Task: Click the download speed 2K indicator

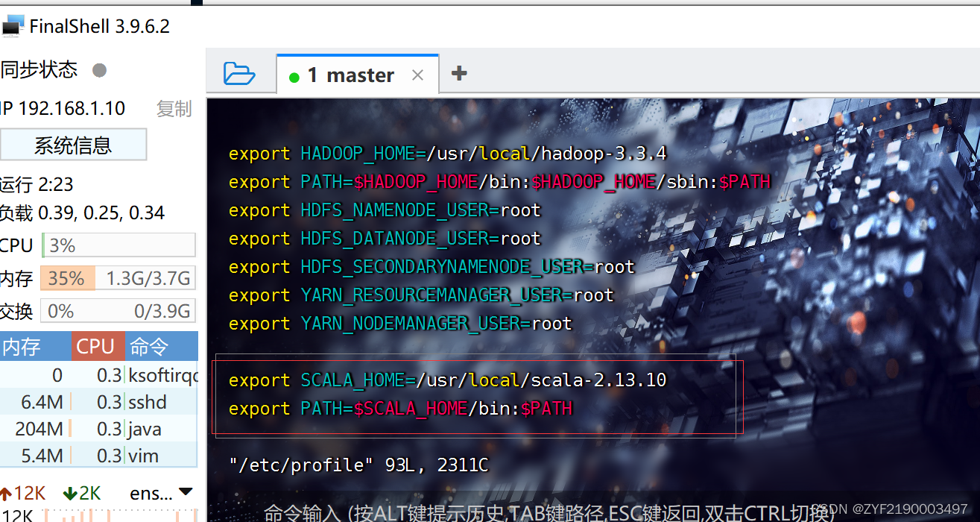Action: (x=82, y=493)
